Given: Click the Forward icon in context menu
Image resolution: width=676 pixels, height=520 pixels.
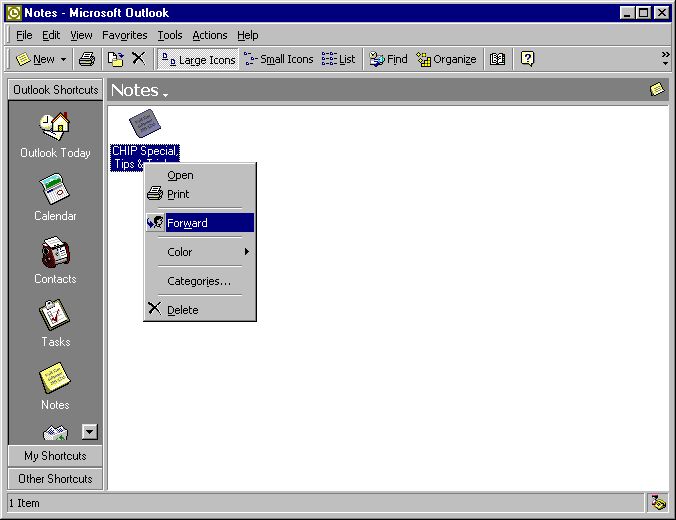Looking at the screenshot, I should click(x=155, y=222).
